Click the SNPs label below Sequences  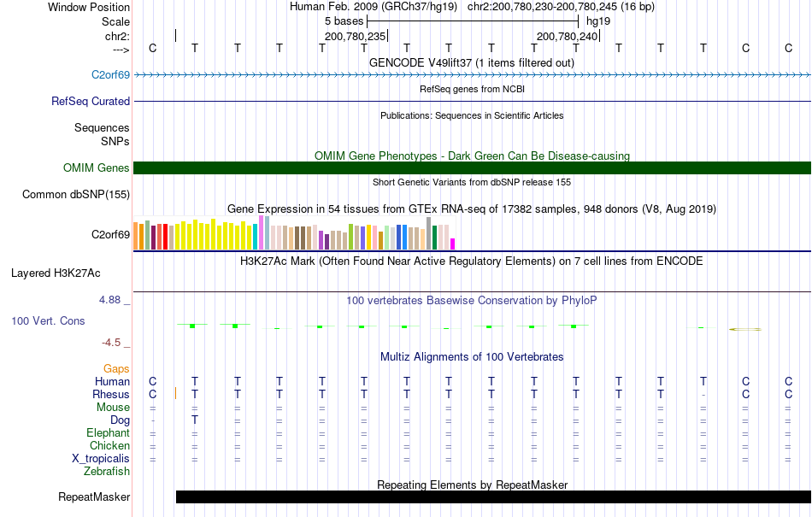115,141
